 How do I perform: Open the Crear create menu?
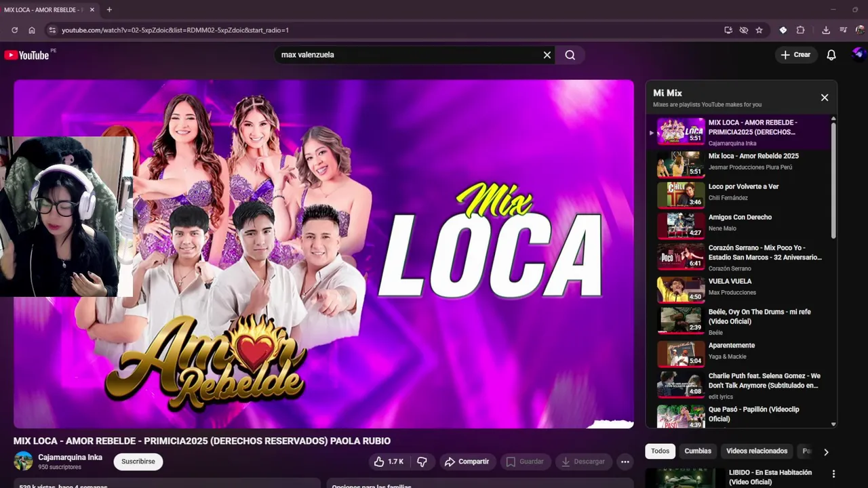click(795, 55)
